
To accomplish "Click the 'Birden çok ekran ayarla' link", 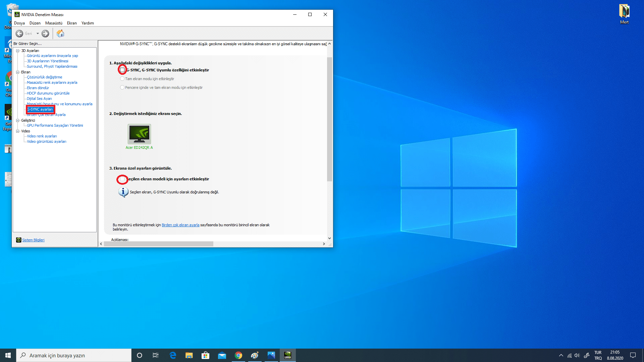I will coord(180,225).
